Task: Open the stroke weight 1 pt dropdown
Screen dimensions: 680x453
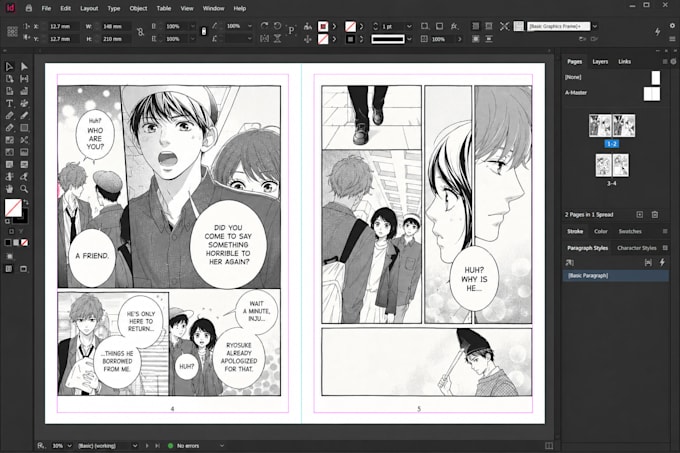Action: (x=409, y=26)
